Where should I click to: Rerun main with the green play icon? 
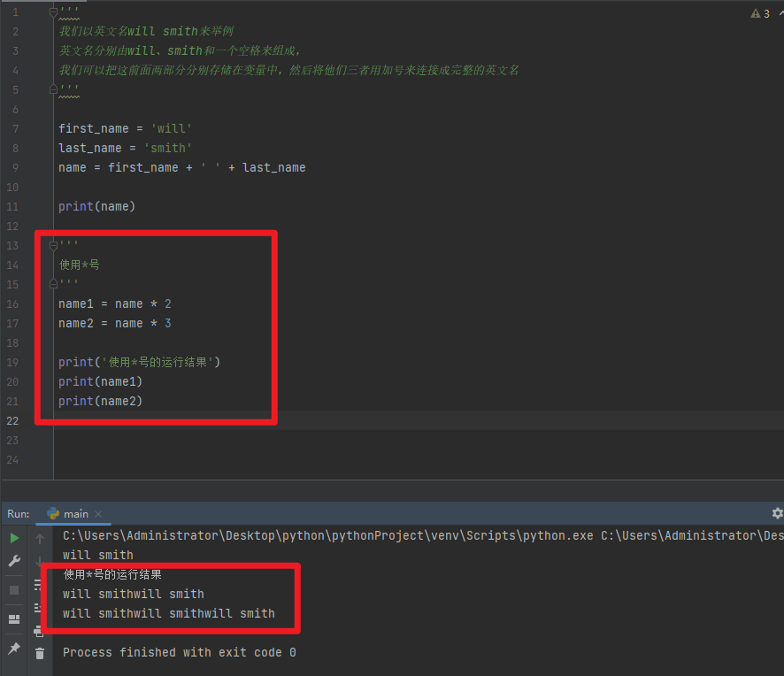point(14,538)
